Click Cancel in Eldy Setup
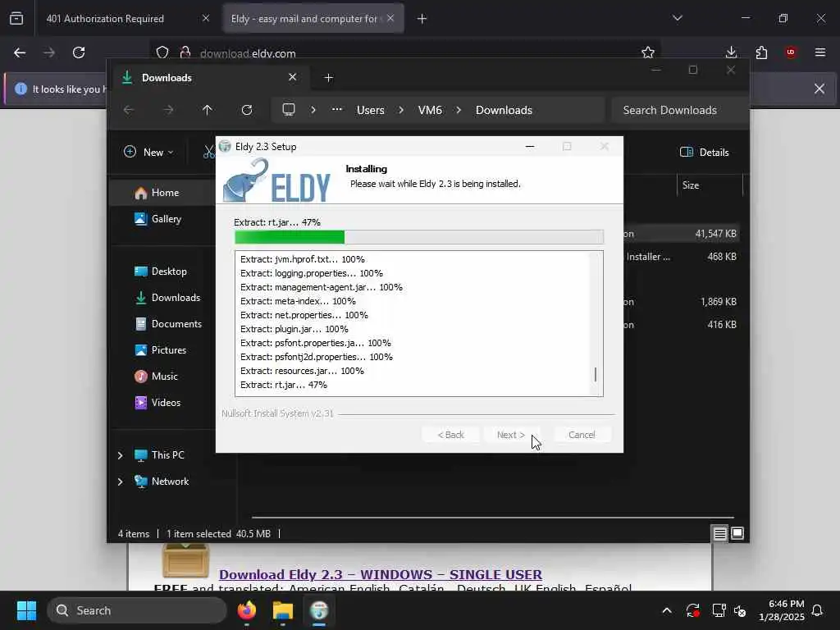This screenshot has width=840, height=630. tap(582, 435)
